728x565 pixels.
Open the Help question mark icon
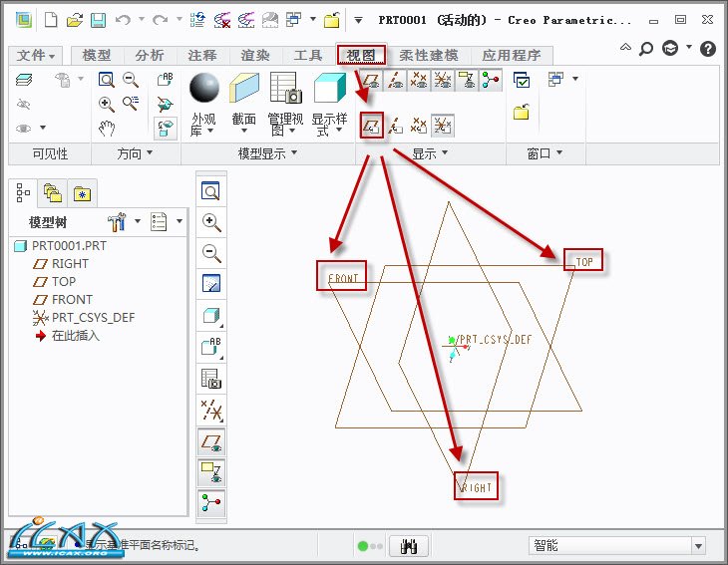pyautogui.click(x=708, y=48)
